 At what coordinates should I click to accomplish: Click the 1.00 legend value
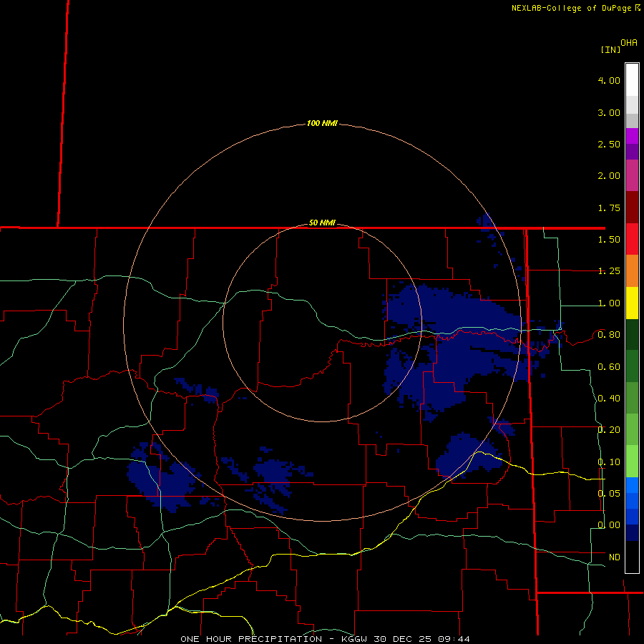(x=609, y=303)
